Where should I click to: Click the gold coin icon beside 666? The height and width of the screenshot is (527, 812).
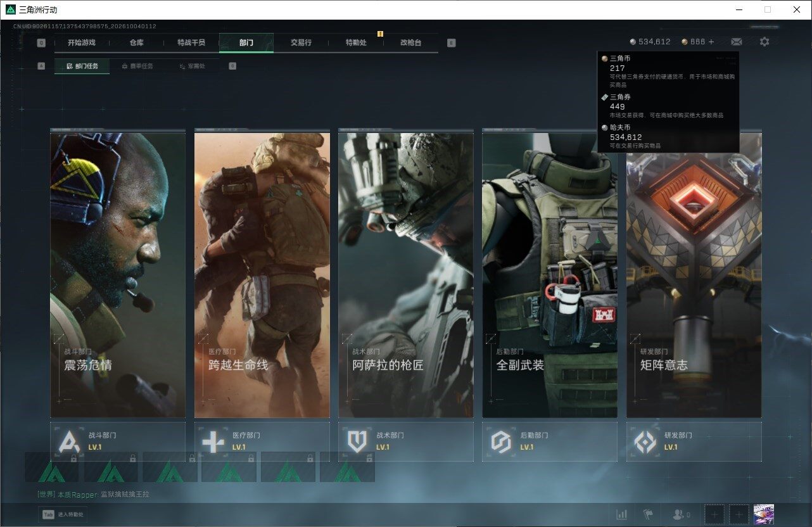coord(685,42)
